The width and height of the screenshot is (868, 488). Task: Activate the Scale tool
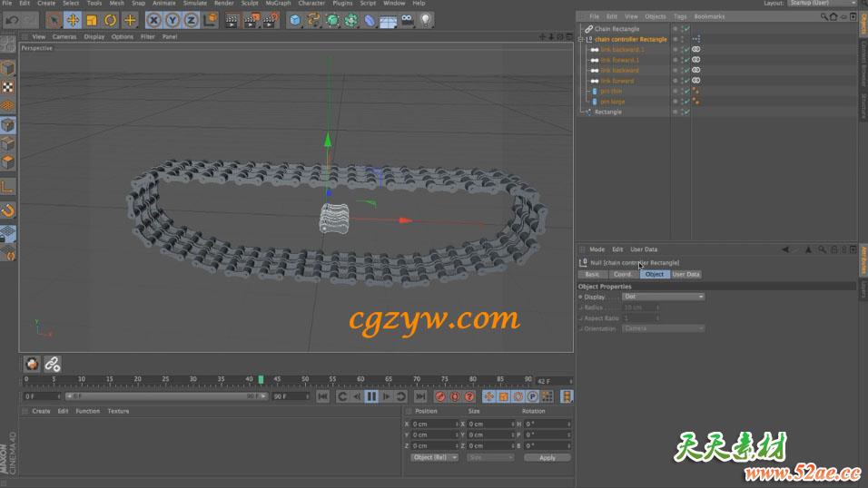pos(92,21)
